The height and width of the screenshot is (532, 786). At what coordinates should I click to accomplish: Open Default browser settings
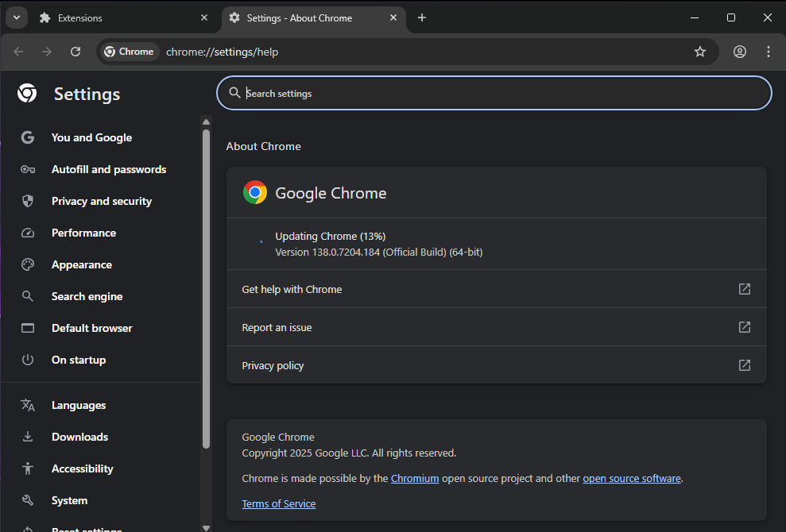(x=92, y=328)
